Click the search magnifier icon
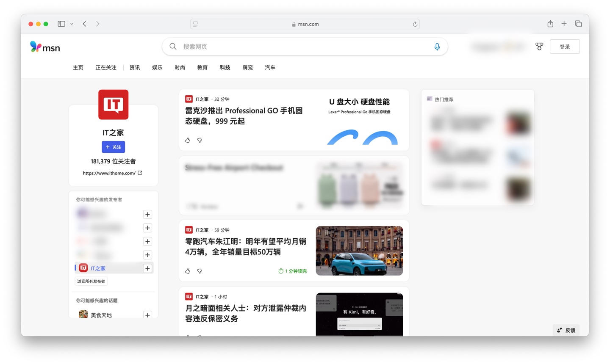 [x=173, y=47]
